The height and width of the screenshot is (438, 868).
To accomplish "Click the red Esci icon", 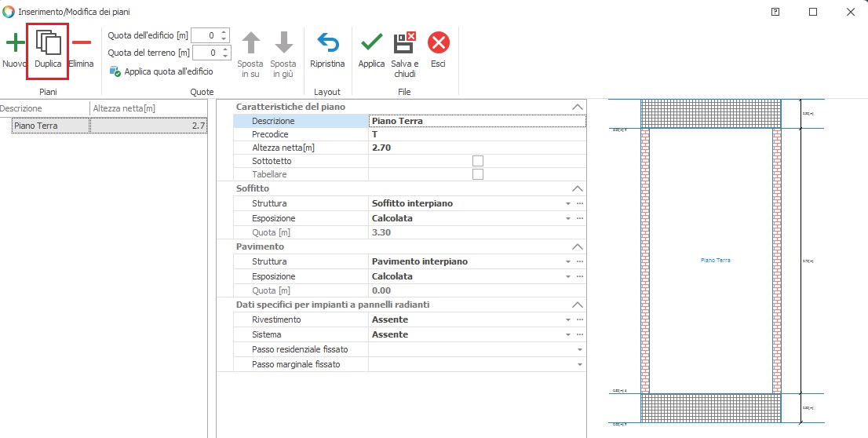I will 438,43.
